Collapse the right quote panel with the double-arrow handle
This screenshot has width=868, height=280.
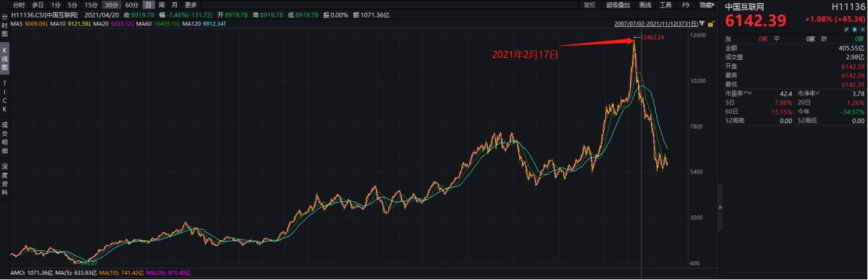[x=720, y=207]
